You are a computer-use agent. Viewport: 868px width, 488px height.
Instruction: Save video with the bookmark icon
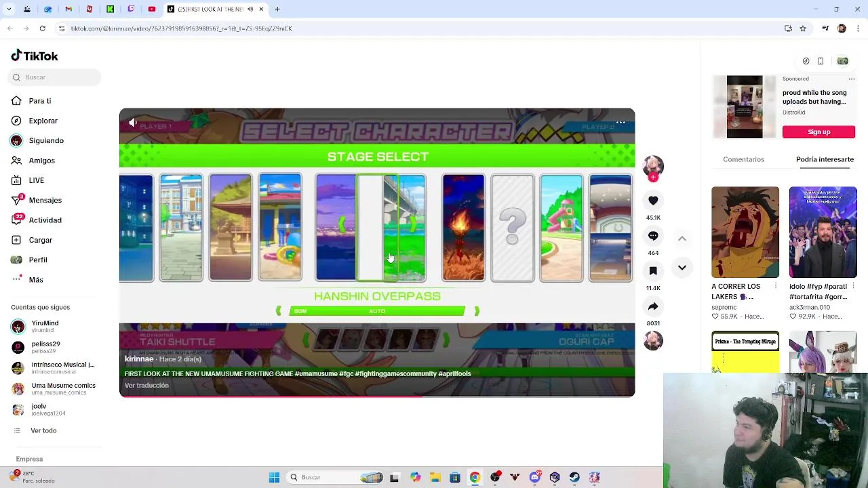click(653, 271)
